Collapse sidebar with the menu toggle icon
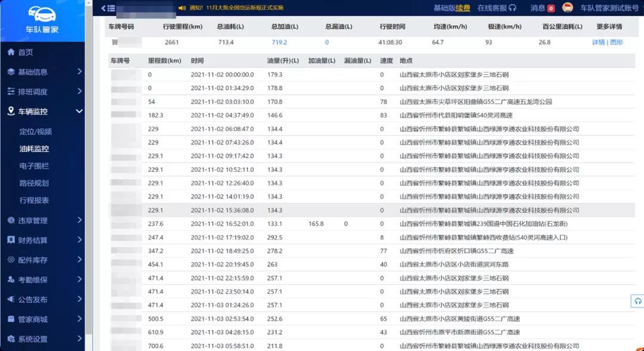 [x=109, y=8]
